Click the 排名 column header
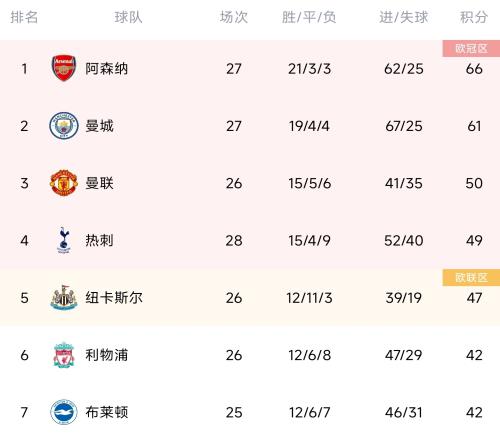This screenshot has width=500, height=440. [x=24, y=17]
